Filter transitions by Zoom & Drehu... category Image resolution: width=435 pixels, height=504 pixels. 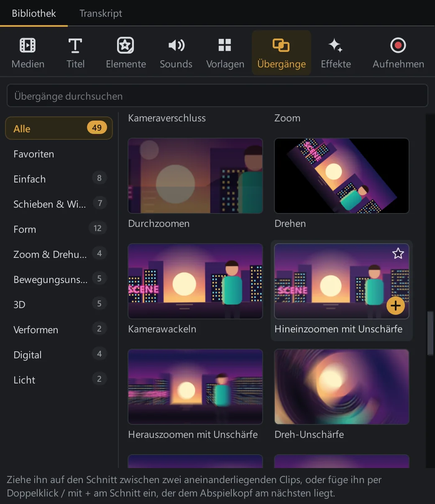click(59, 254)
